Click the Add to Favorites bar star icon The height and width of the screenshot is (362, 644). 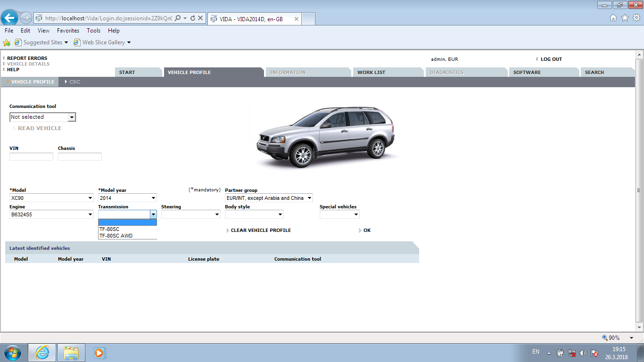(x=7, y=42)
